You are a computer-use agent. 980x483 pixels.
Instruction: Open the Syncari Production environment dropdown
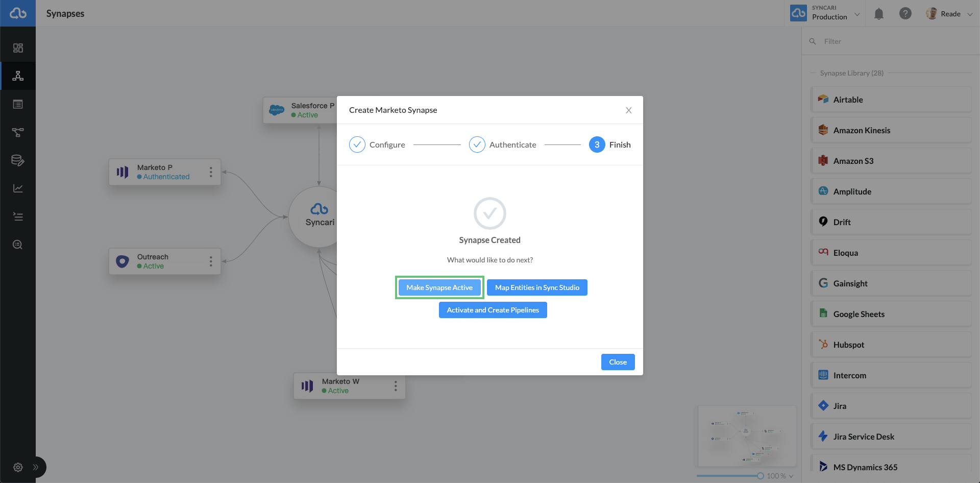point(825,13)
